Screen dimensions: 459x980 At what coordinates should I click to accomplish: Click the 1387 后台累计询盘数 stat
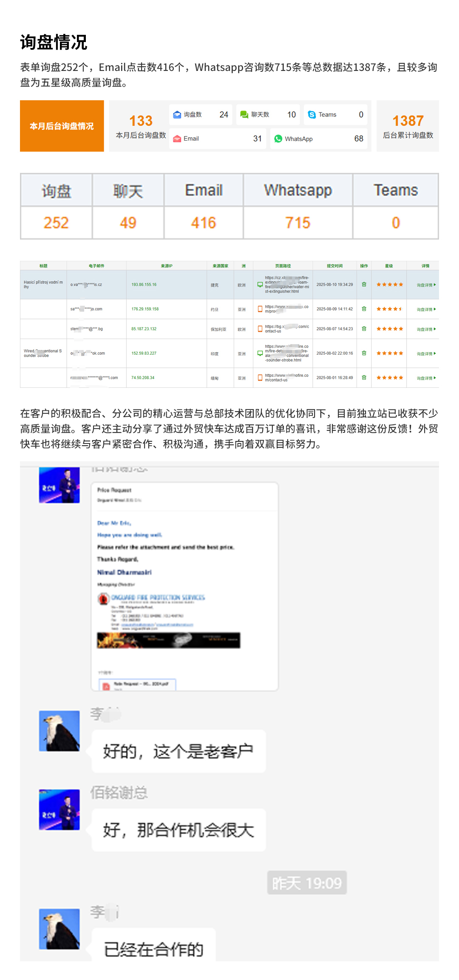(408, 126)
